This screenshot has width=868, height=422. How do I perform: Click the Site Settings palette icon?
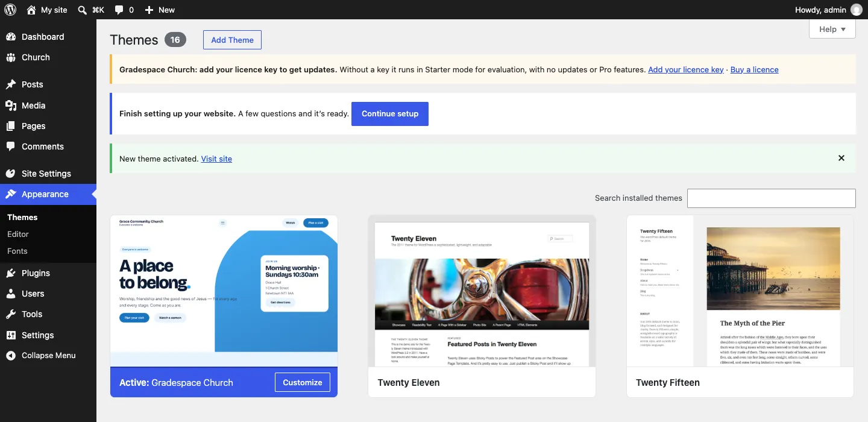pos(11,174)
